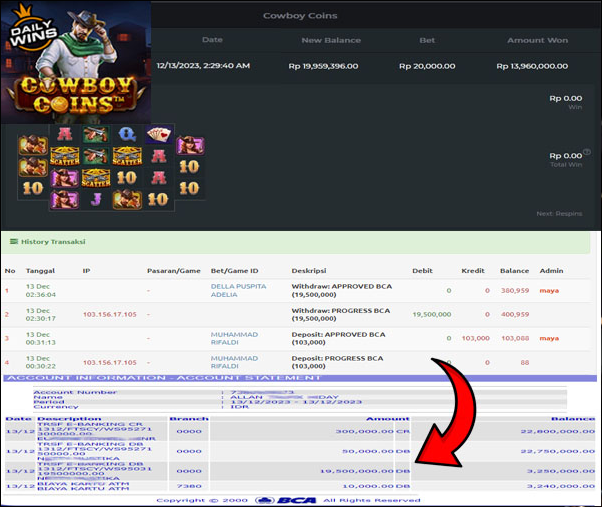602x507 pixels.
Task: Click the BIAYA KARTU ATM description
Action: (x=83, y=486)
